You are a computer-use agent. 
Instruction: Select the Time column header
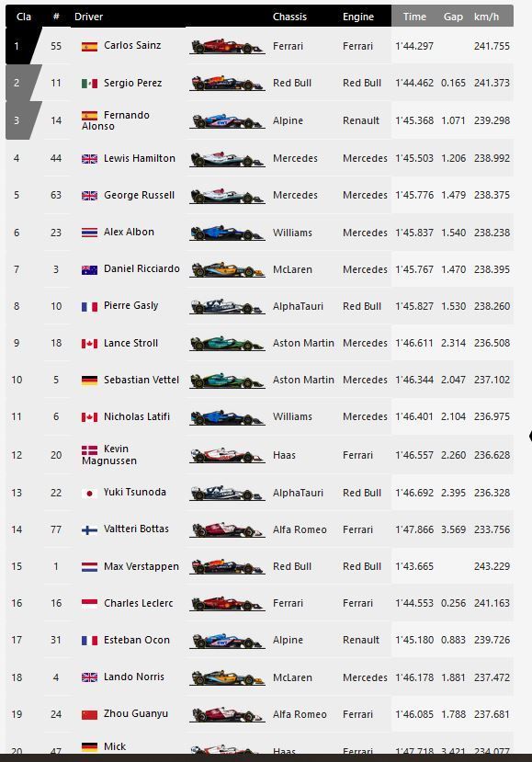414,17
